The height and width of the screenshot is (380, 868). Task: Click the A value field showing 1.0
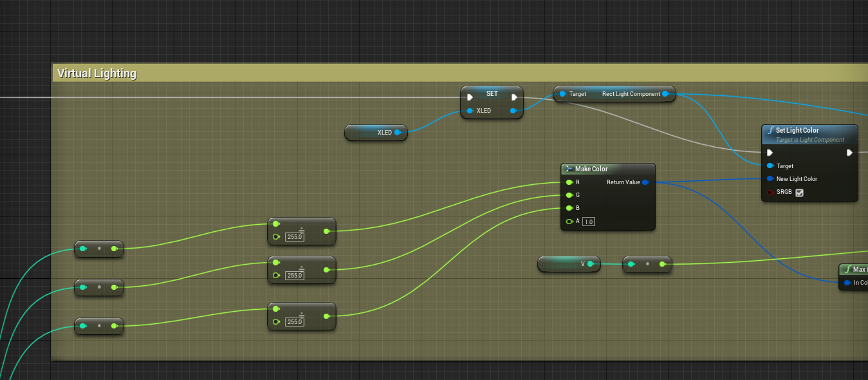click(589, 222)
